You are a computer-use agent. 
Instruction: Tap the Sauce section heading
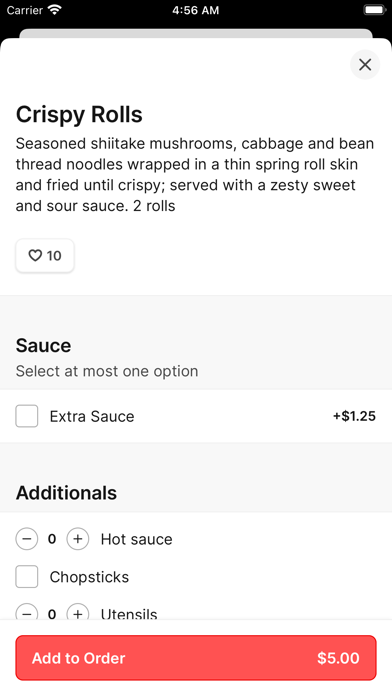point(44,345)
